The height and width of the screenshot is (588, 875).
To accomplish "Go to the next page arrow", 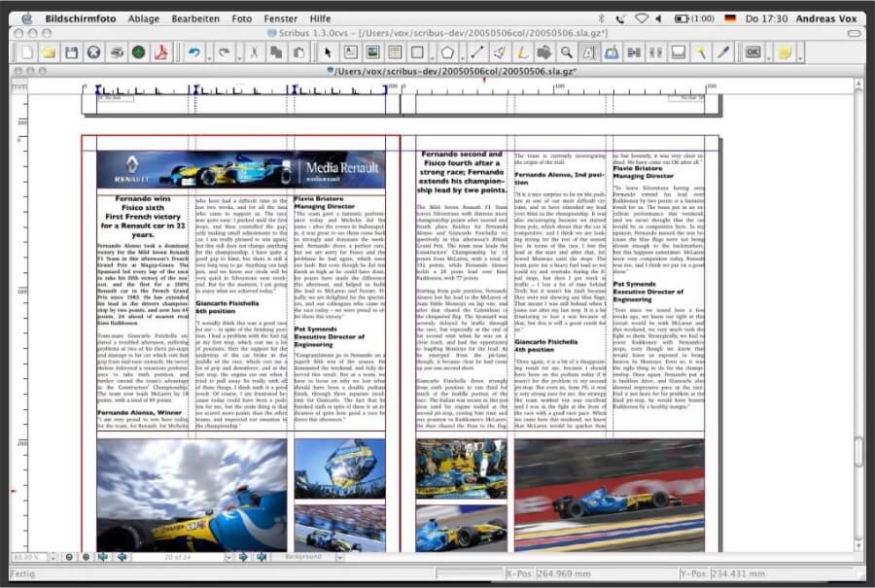I will [243, 557].
